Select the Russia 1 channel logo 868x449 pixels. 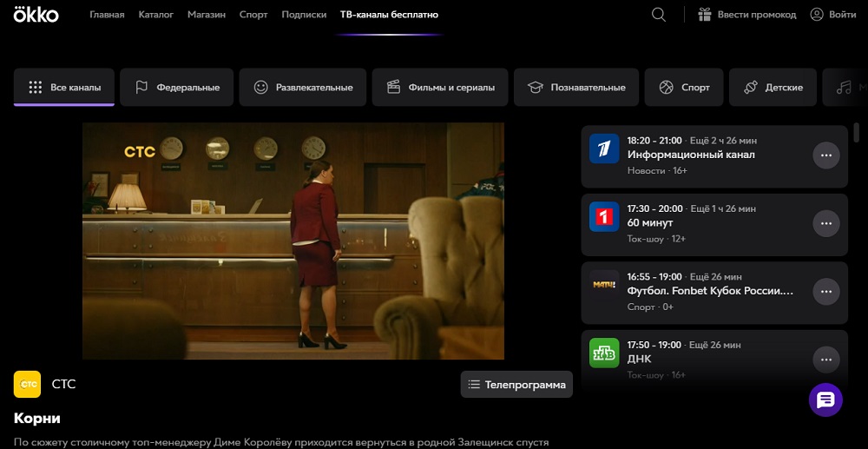click(604, 216)
